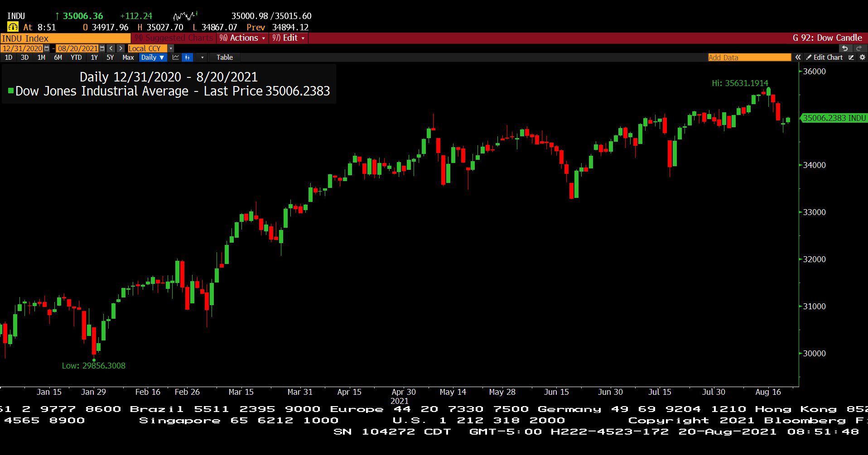The width and height of the screenshot is (868, 455).
Task: Open chart settings gear icon
Action: point(862,57)
